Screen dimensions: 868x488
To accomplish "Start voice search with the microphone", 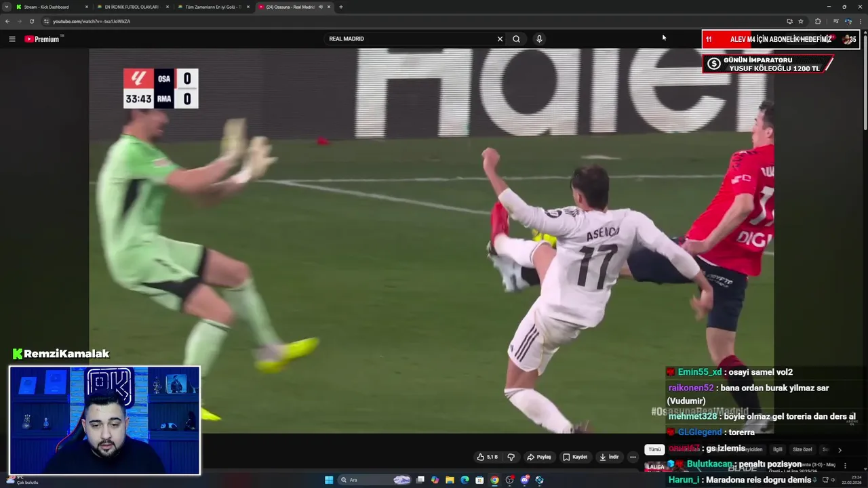I will click(539, 39).
